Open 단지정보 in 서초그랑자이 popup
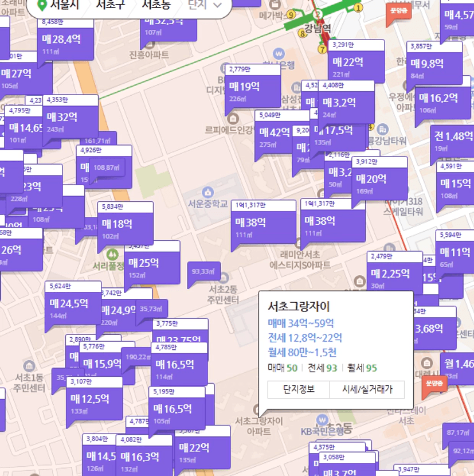The image size is (474, 476). click(x=299, y=389)
